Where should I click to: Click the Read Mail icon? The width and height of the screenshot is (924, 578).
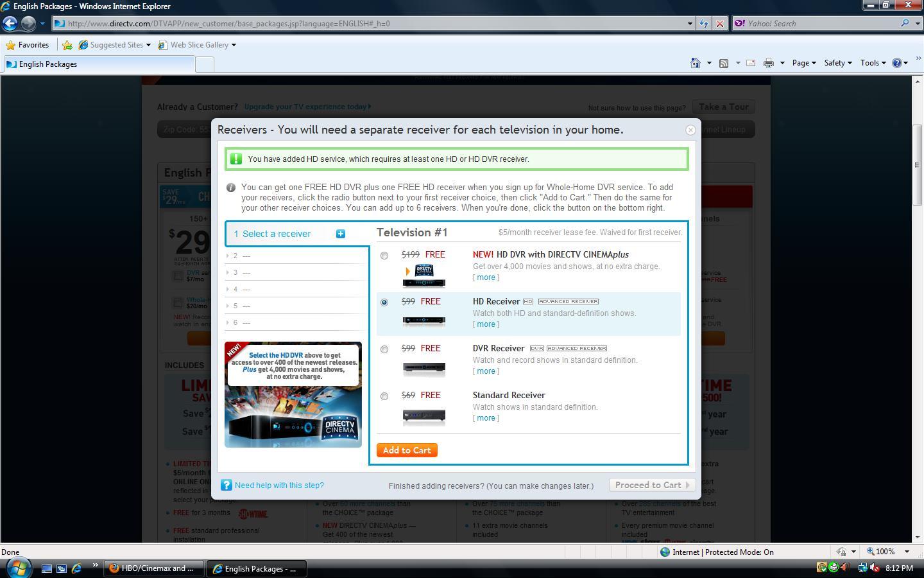750,63
